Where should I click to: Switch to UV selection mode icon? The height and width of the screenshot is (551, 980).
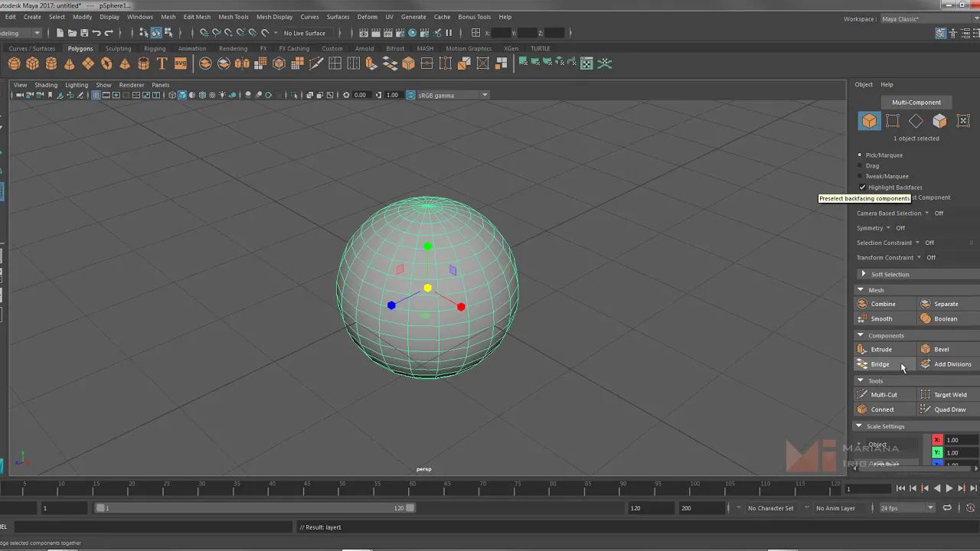963,121
